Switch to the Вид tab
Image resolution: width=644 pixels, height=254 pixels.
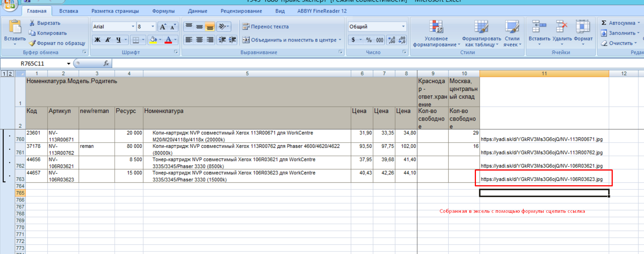pyautogui.click(x=280, y=11)
